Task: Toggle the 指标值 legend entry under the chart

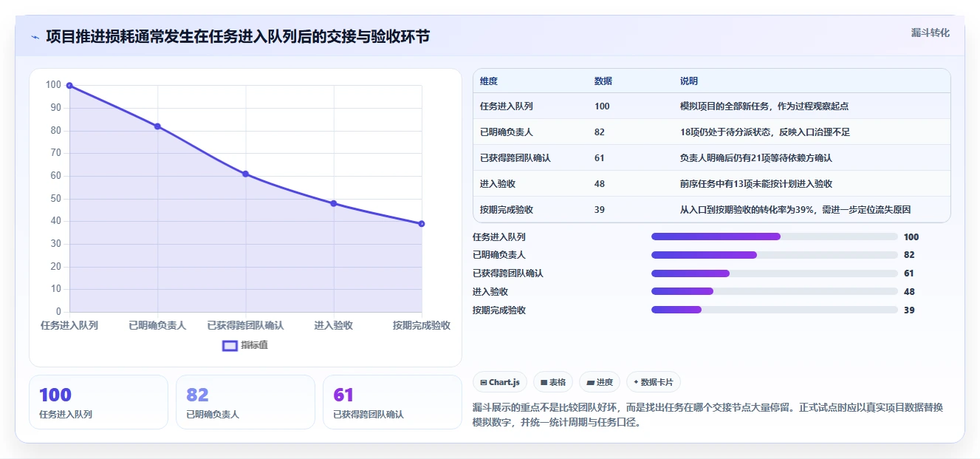Action: click(x=245, y=345)
